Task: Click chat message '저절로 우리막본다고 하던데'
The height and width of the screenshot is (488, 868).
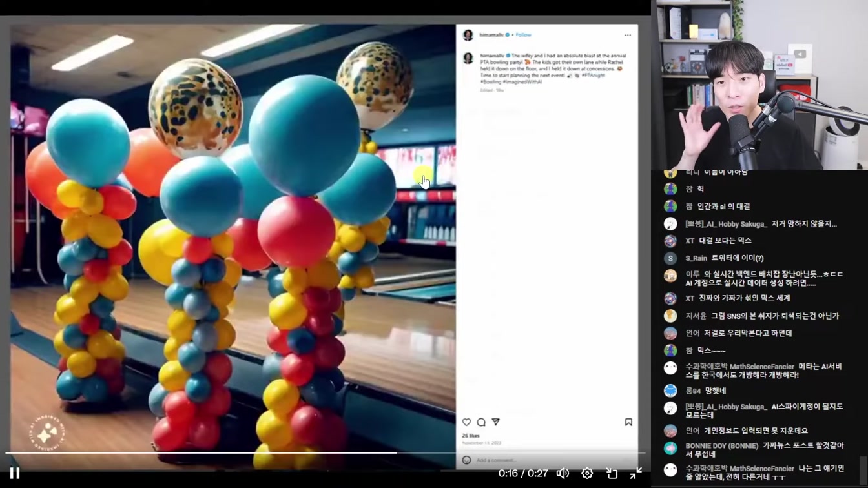Action: (748, 333)
